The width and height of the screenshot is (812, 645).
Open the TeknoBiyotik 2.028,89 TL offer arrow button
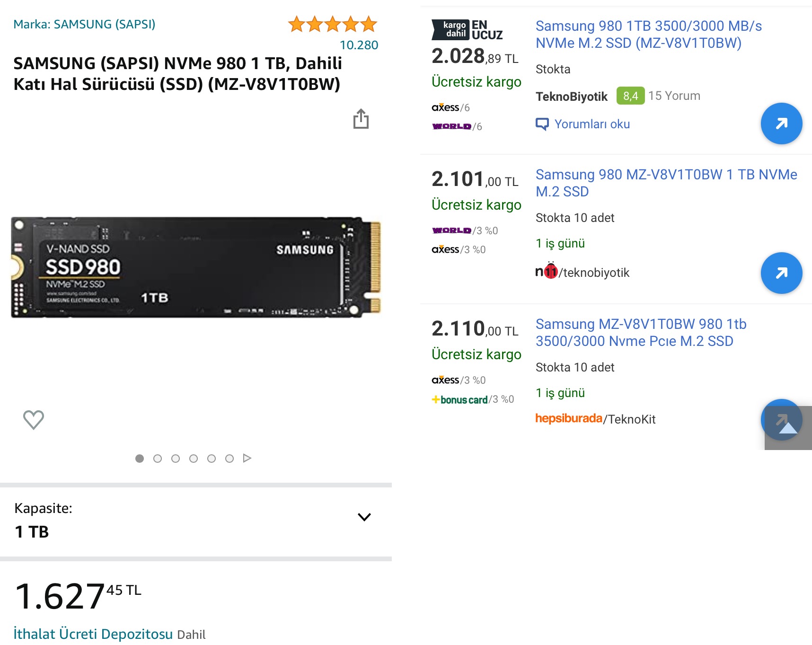coord(781,124)
